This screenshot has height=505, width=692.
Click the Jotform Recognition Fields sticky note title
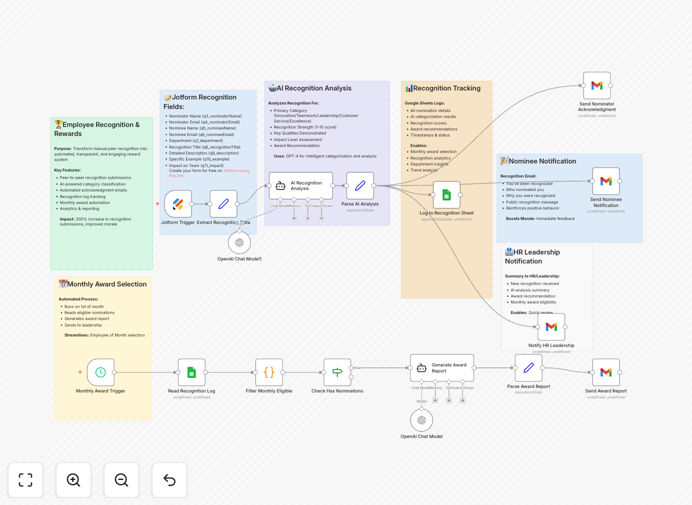(x=200, y=102)
